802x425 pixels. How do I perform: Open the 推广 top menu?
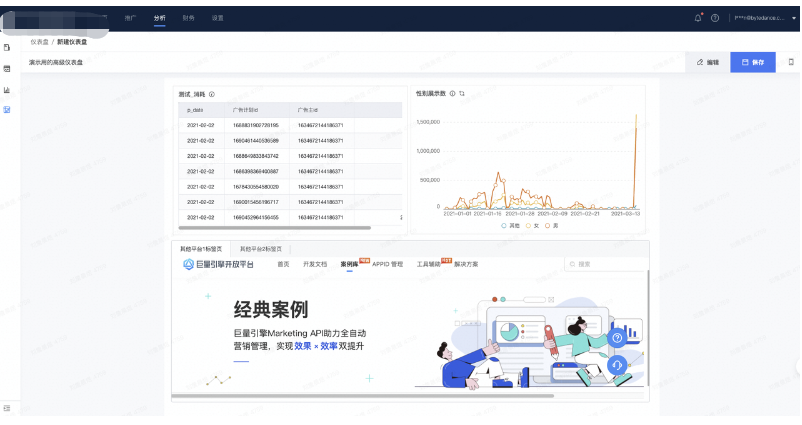(130, 18)
